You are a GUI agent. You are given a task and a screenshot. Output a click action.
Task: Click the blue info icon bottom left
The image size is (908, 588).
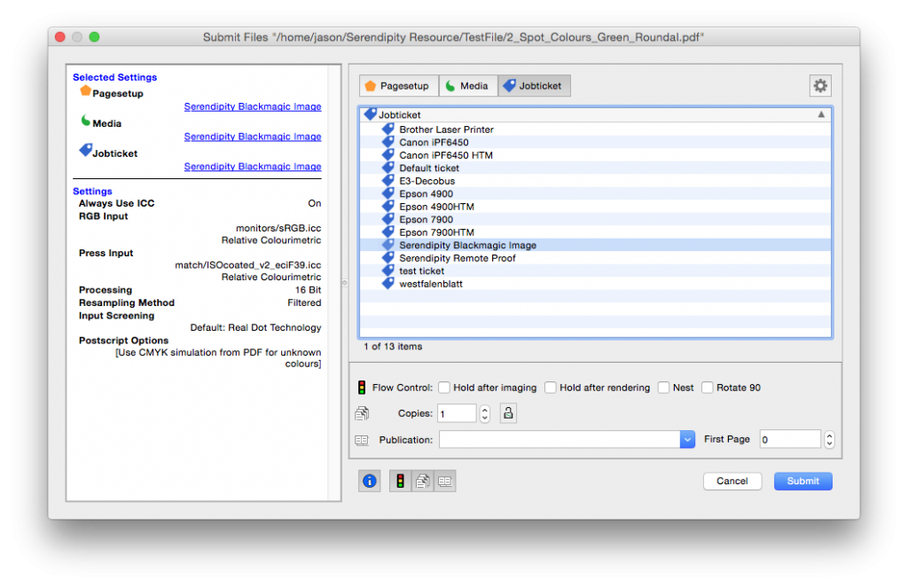(370, 480)
